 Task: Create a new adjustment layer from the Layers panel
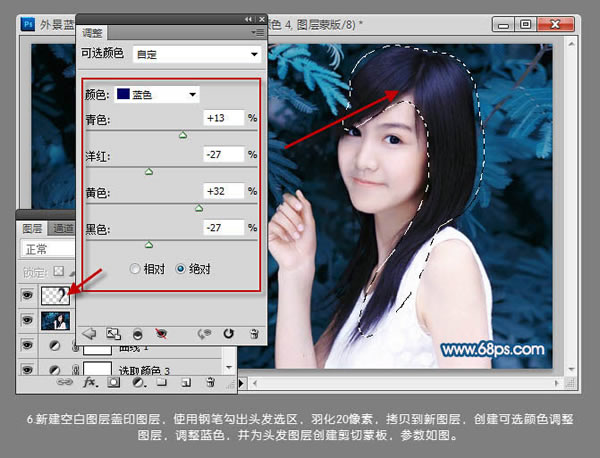click(137, 382)
